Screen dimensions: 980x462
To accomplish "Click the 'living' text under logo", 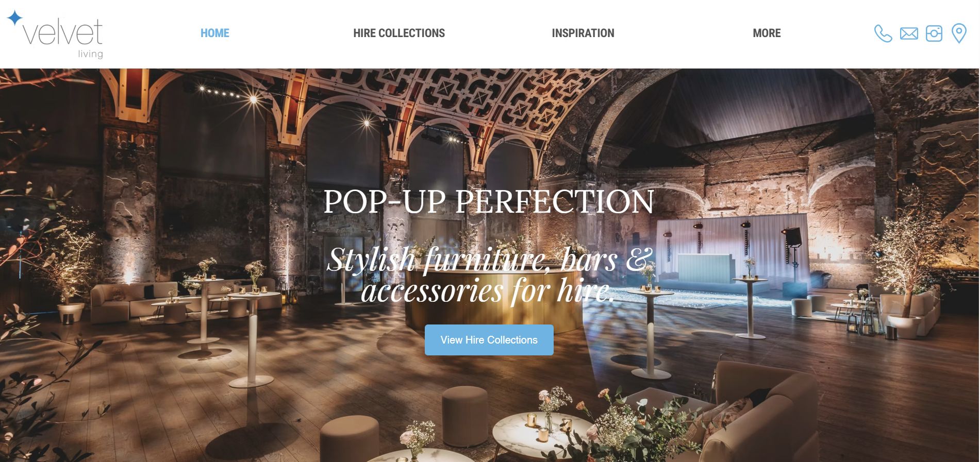I will pos(90,54).
